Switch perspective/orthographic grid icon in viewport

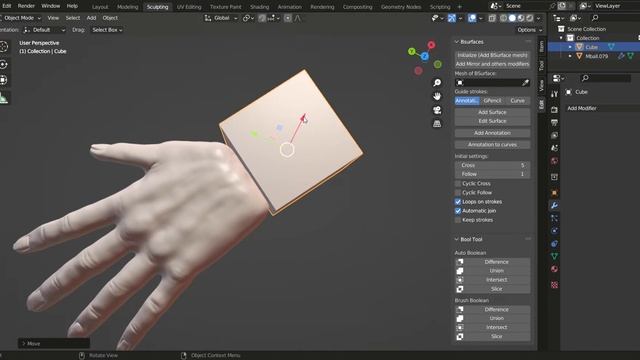[x=437, y=123]
